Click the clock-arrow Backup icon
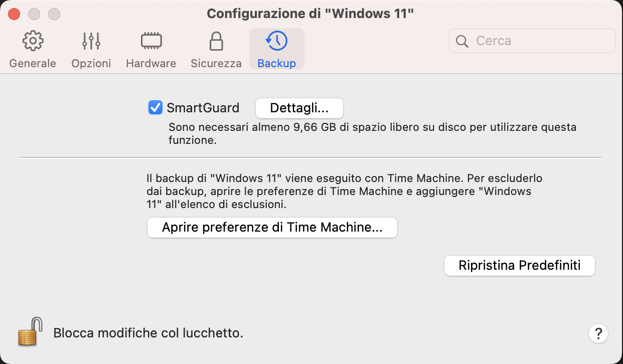The height and width of the screenshot is (364, 623). click(276, 41)
